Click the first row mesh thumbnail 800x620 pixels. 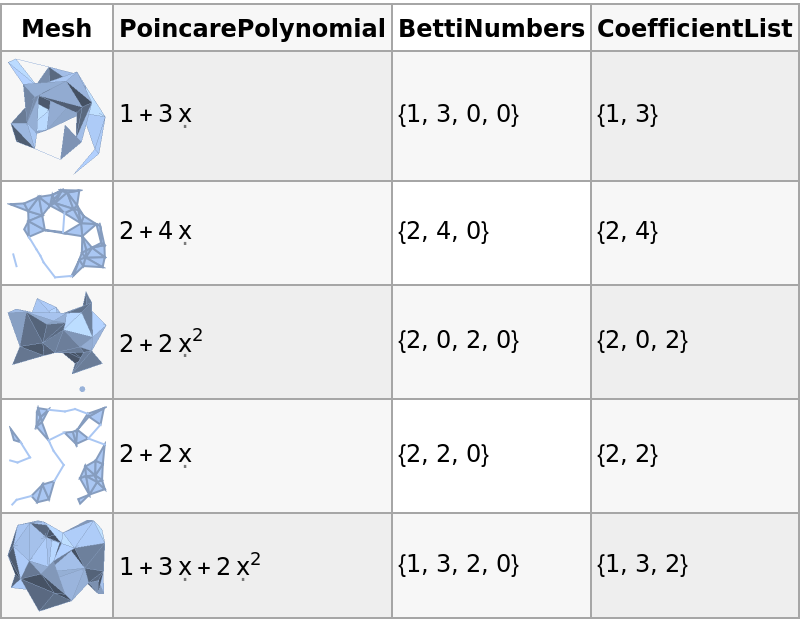57,115
